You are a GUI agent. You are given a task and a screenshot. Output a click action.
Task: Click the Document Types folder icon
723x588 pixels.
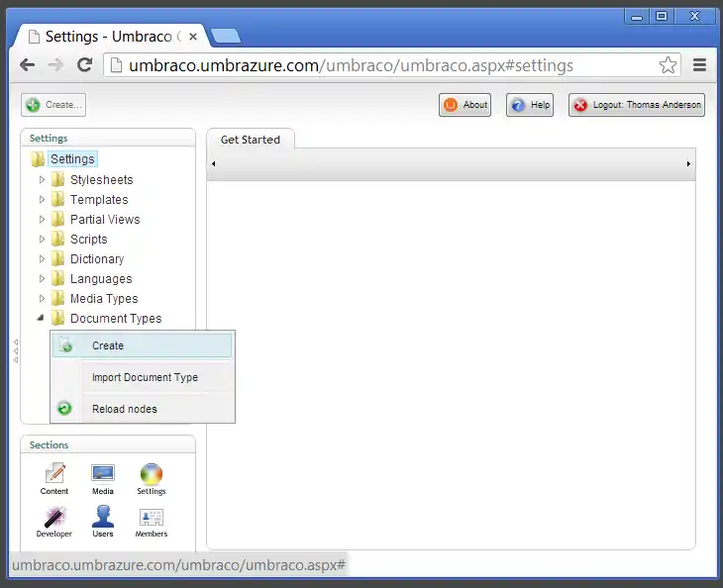[x=57, y=318]
